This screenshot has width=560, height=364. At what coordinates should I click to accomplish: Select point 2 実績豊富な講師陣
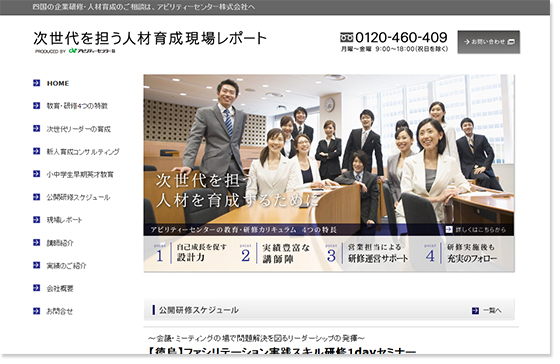point(274,253)
